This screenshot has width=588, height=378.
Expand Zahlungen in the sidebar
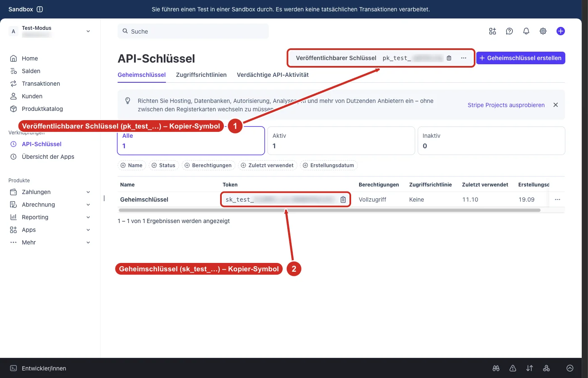50,192
